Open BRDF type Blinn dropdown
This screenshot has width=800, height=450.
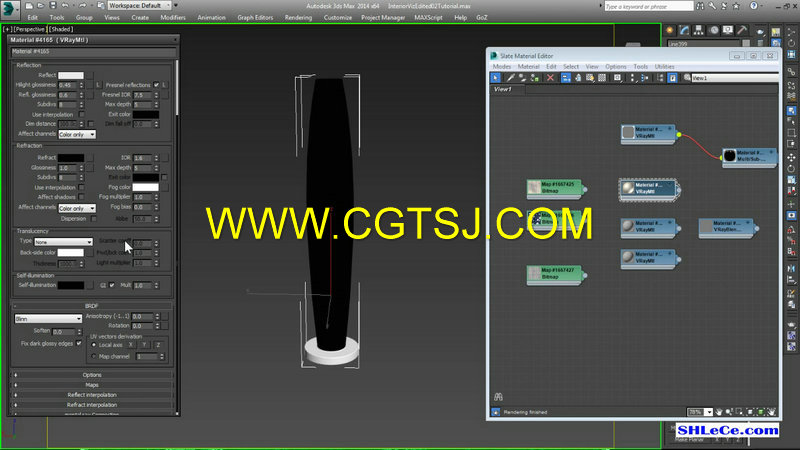pos(48,319)
